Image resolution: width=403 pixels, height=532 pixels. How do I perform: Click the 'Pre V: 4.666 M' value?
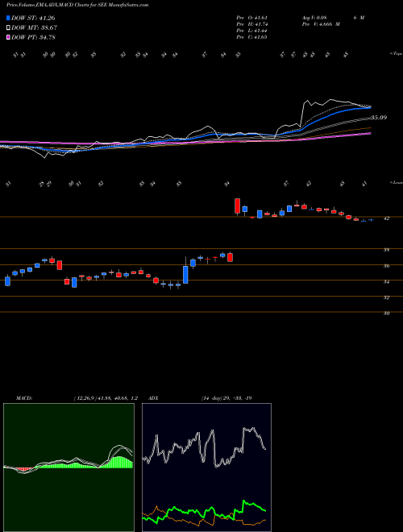click(321, 24)
